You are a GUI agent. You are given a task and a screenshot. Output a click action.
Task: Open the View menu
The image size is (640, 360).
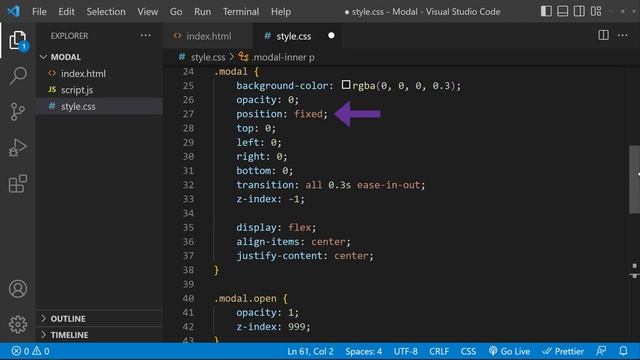click(x=147, y=11)
